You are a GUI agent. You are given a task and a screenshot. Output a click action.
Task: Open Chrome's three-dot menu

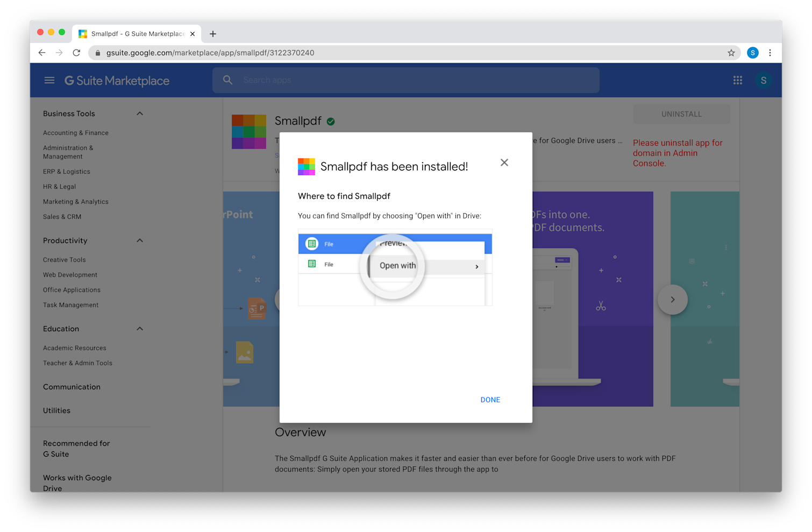tap(770, 53)
